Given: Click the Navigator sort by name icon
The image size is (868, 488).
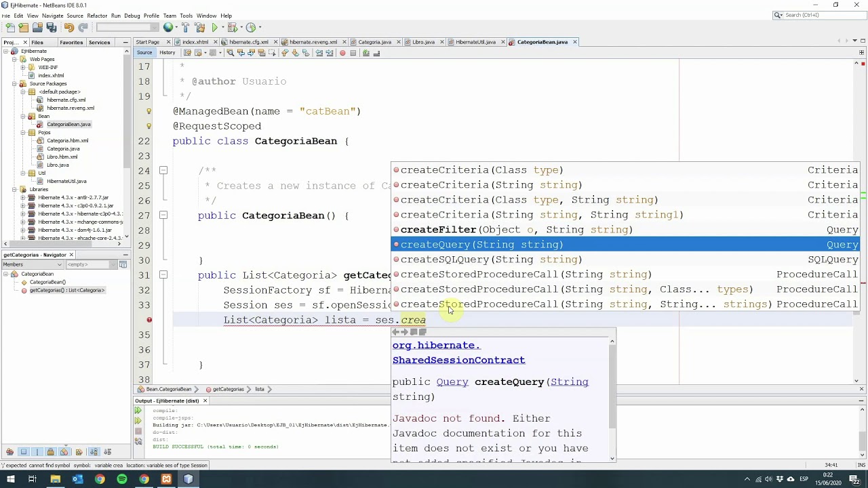Looking at the screenshot, I should coord(94,452).
